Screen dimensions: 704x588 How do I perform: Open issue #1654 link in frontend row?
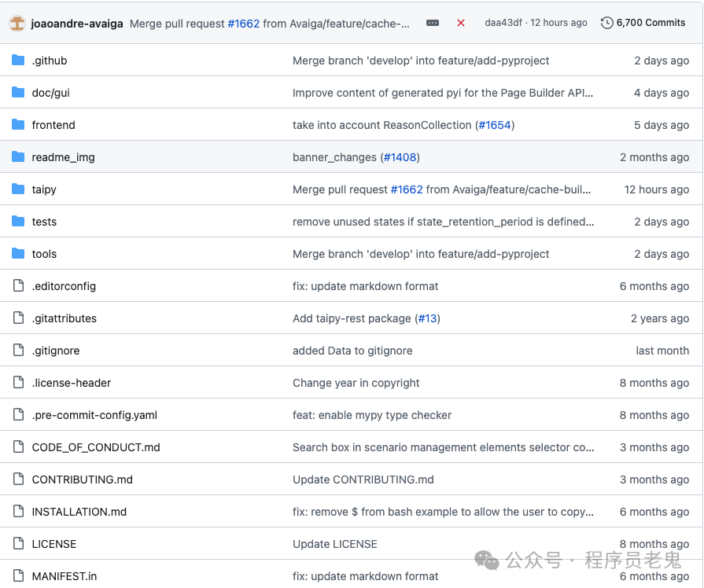tap(495, 125)
